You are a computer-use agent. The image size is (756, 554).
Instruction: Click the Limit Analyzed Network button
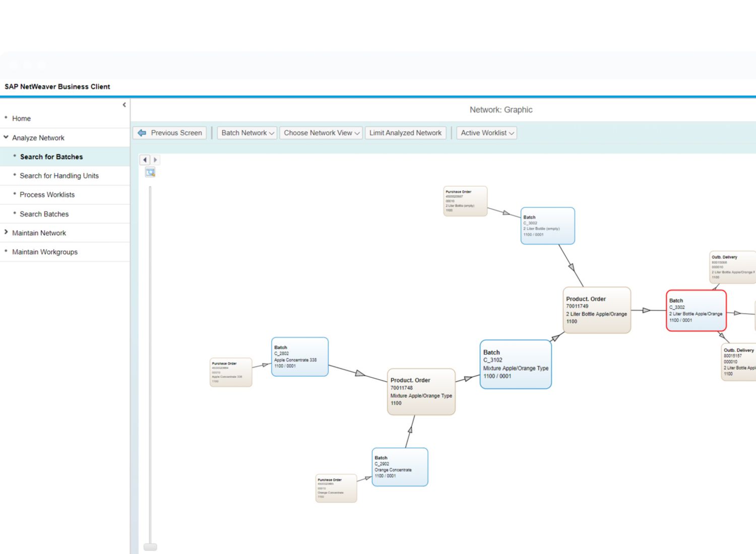pos(405,133)
